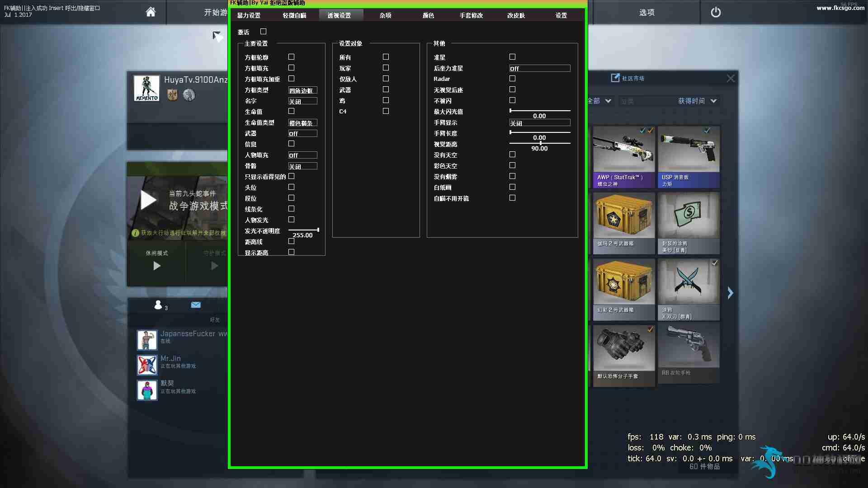
Task: Click the inventory search input field
Action: 646,101
